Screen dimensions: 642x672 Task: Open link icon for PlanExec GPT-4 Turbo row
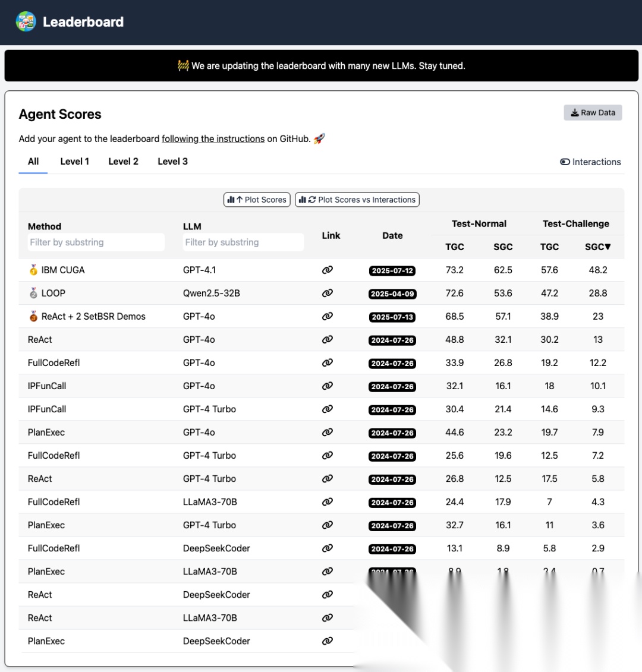pos(327,525)
